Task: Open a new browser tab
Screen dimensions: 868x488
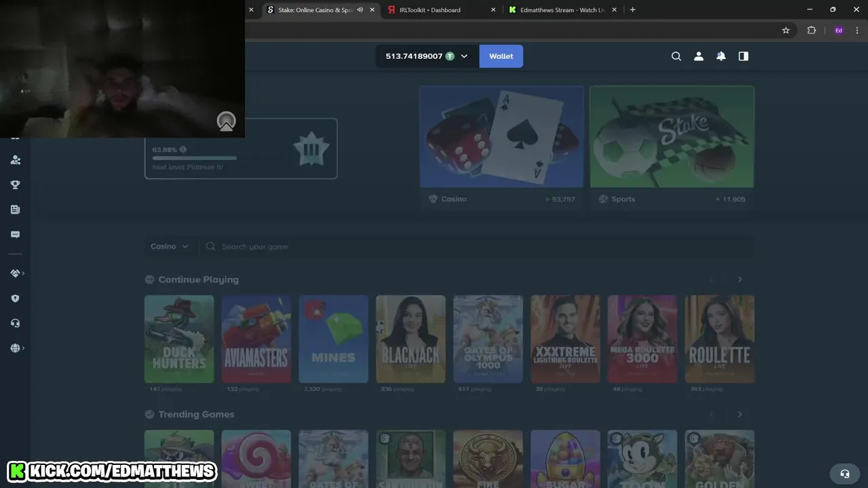Action: [633, 9]
